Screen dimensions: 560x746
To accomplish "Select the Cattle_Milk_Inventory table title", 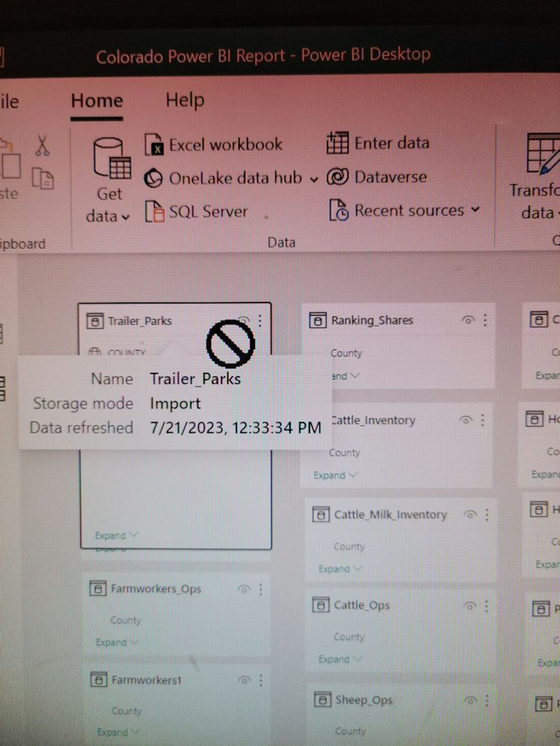I will [390, 514].
